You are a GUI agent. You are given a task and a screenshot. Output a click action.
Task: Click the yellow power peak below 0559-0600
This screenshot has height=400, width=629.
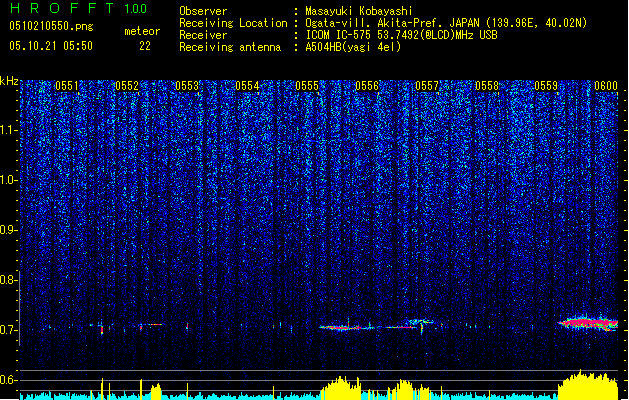588,385
